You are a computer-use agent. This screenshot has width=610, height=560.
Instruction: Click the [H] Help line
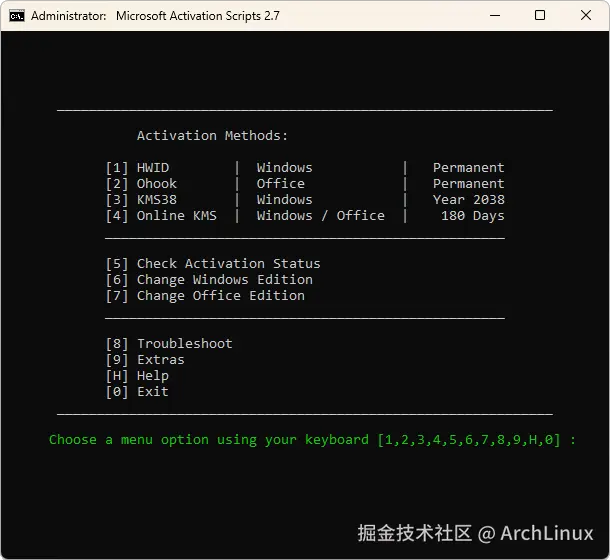coord(137,376)
